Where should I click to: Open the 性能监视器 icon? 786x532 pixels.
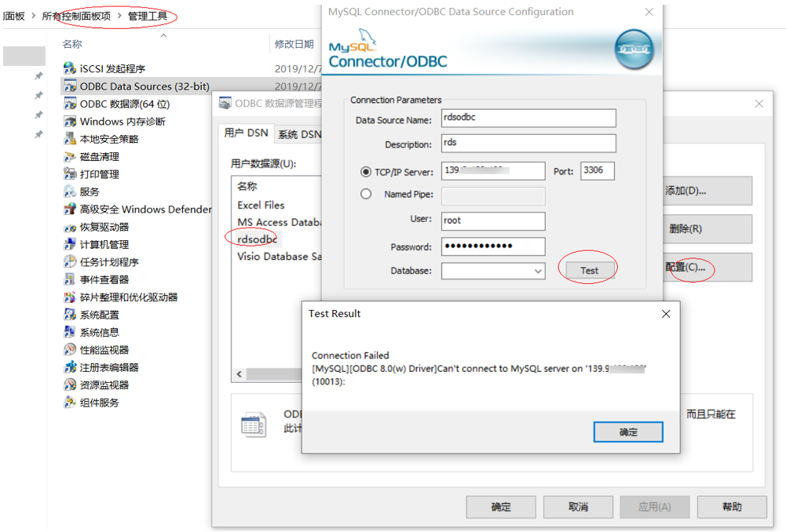(x=70, y=350)
